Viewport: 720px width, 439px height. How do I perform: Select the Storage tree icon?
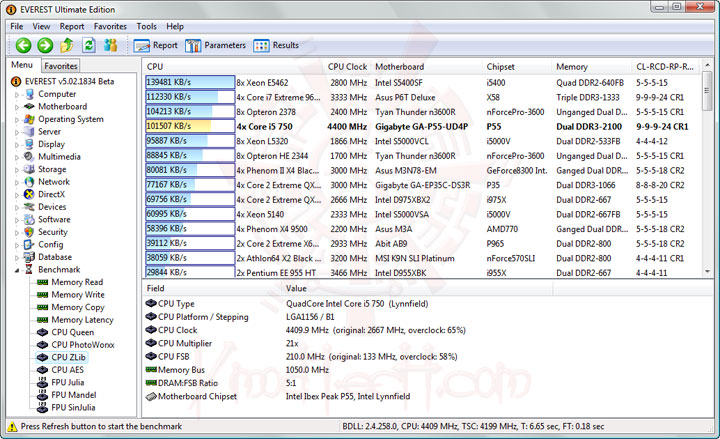tap(29, 169)
